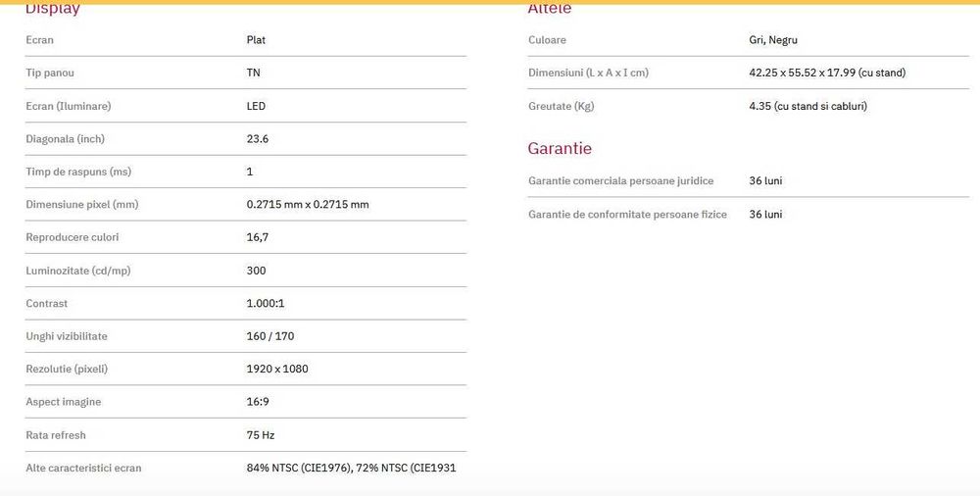Click the 'Alte caracteristici ecran' label

pyautogui.click(x=83, y=468)
